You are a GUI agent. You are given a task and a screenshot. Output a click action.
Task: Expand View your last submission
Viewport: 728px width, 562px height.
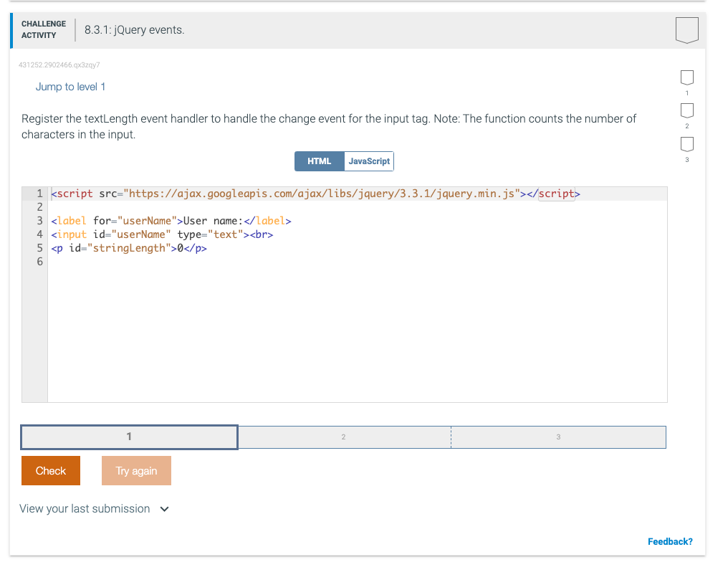[84, 508]
